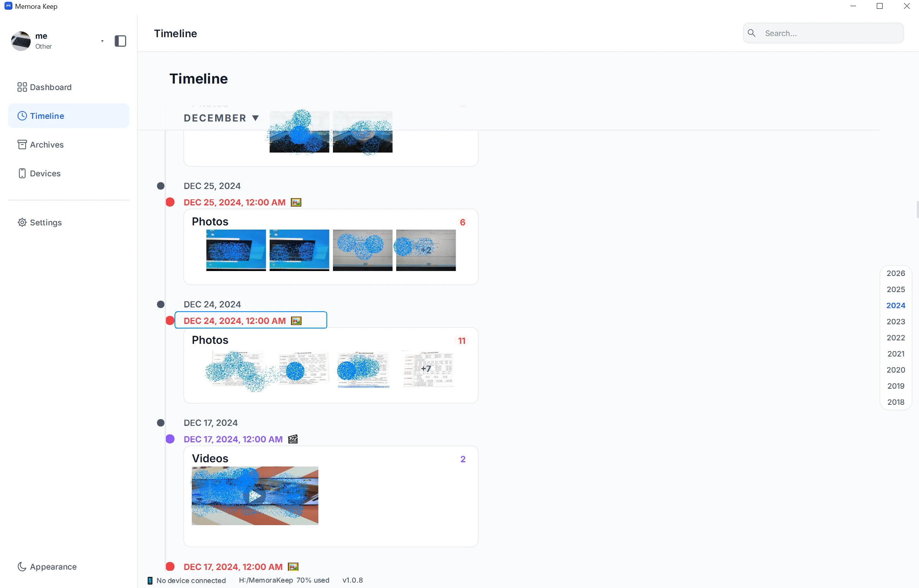This screenshot has width=919, height=588.
Task: Click the device icon in status bar
Action: pos(150,580)
